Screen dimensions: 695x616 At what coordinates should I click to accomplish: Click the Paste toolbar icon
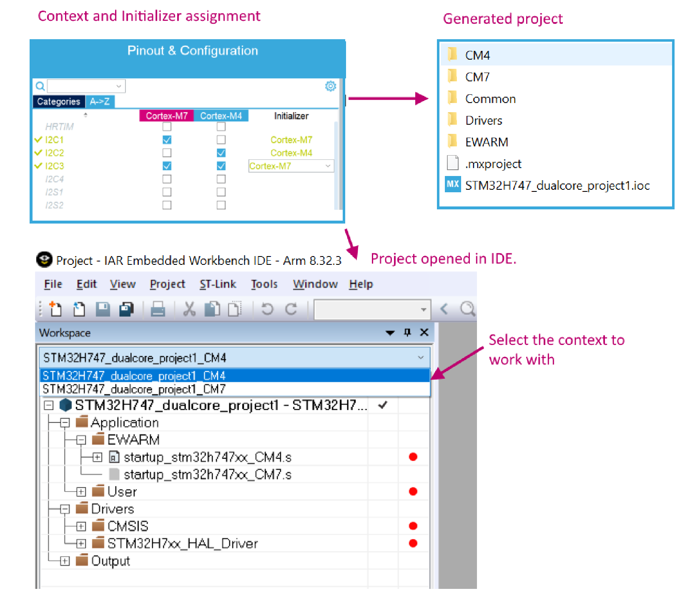pos(235,309)
